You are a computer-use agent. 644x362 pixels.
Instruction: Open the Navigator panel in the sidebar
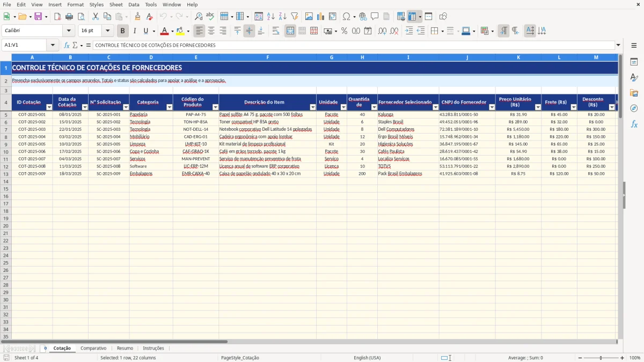(x=634, y=108)
